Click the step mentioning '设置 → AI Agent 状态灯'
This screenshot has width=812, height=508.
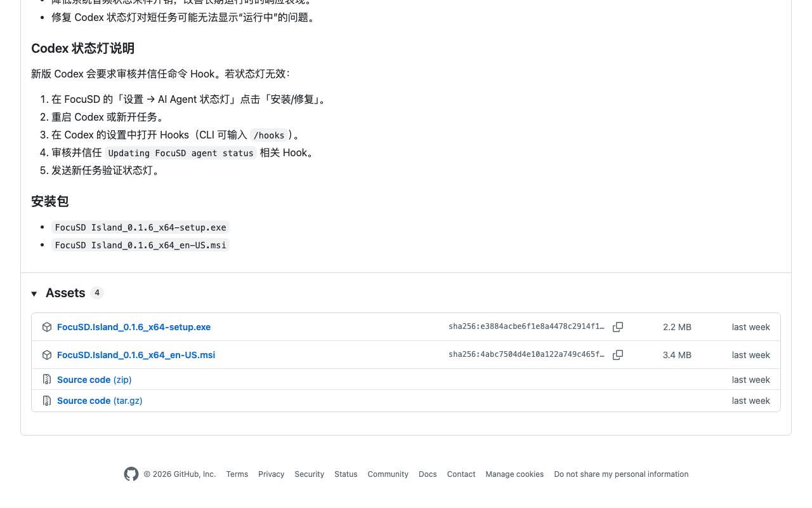[x=190, y=100]
